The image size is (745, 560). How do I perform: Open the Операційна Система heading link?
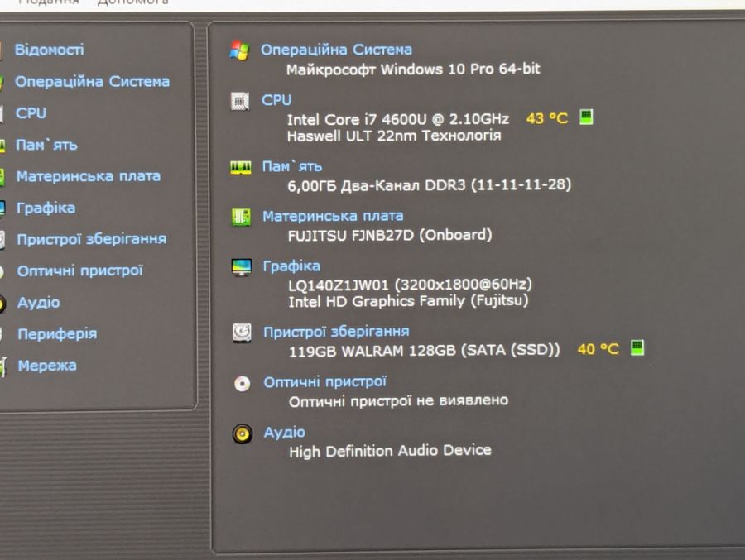[x=336, y=50]
